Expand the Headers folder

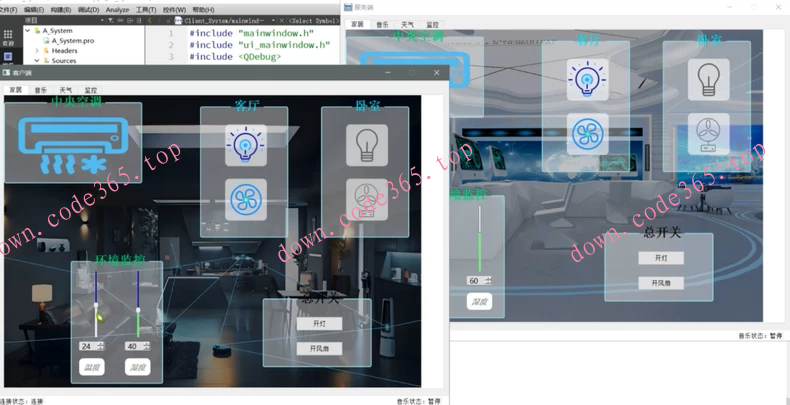click(x=37, y=51)
